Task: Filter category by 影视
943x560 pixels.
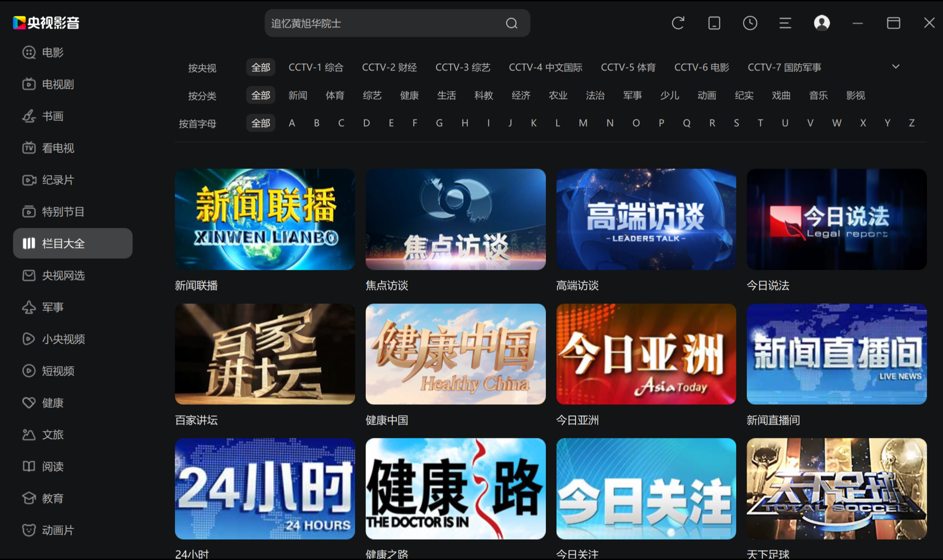Action: [x=856, y=95]
